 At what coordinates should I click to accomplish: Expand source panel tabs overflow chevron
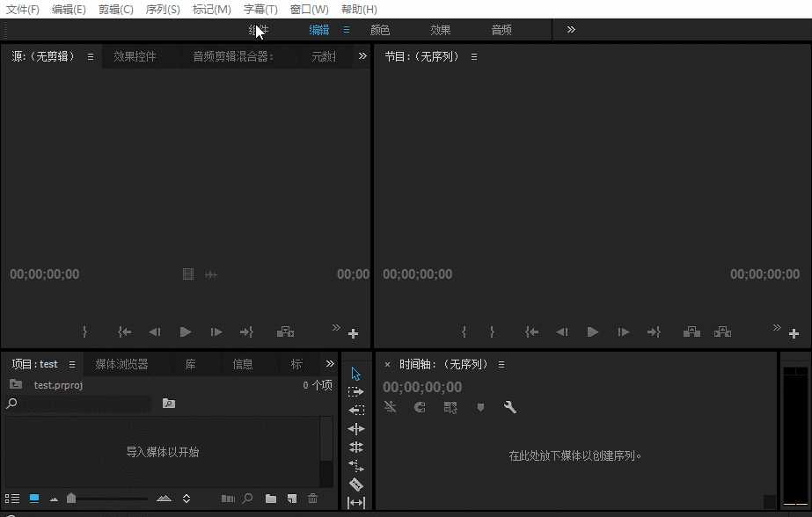(362, 55)
